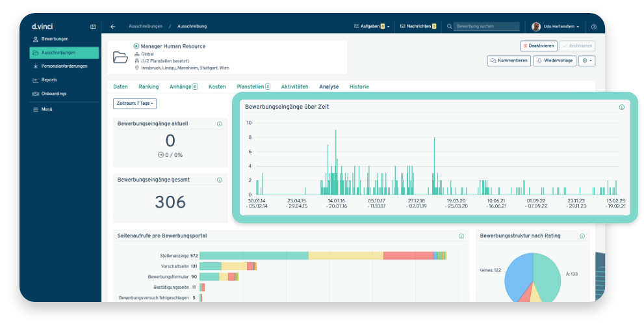Collapse sidebar using the icon beside d.vinci logo
644x328 pixels.
93,27
